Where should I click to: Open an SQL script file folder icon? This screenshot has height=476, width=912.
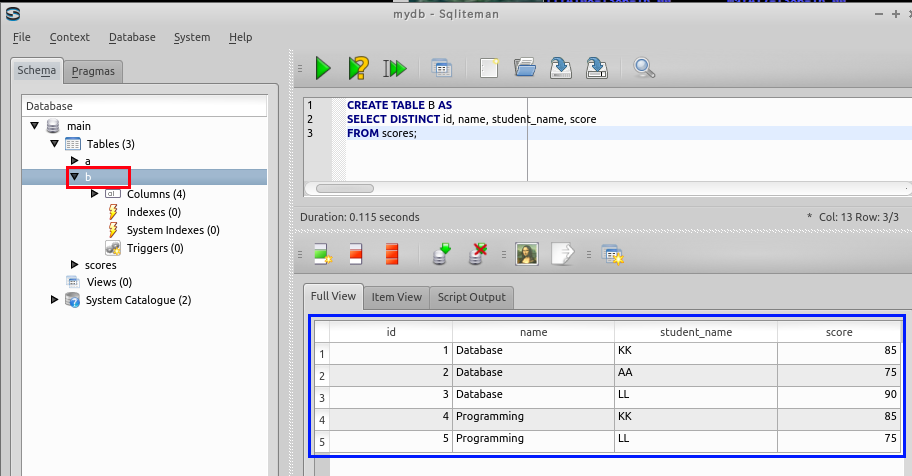525,68
